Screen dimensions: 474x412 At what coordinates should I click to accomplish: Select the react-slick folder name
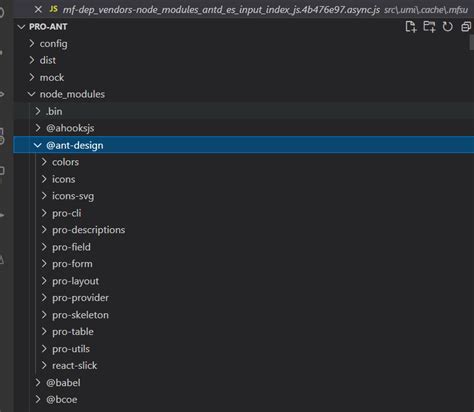pos(75,366)
